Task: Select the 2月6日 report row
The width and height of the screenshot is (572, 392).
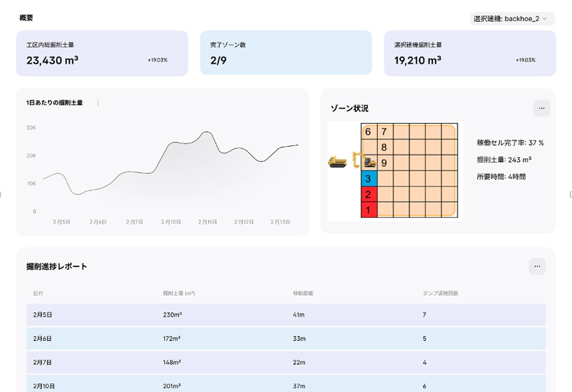Action: click(x=285, y=338)
